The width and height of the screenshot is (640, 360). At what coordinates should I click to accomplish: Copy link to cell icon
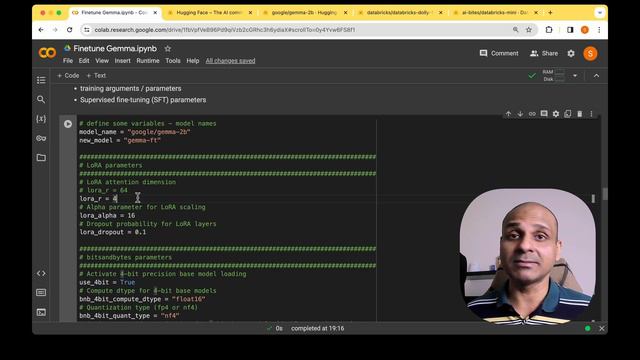click(532, 114)
